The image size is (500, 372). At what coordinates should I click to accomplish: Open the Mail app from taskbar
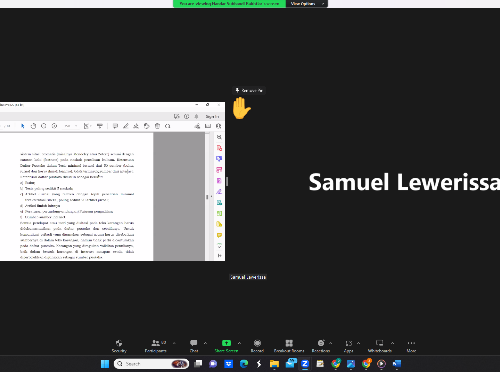291,363
